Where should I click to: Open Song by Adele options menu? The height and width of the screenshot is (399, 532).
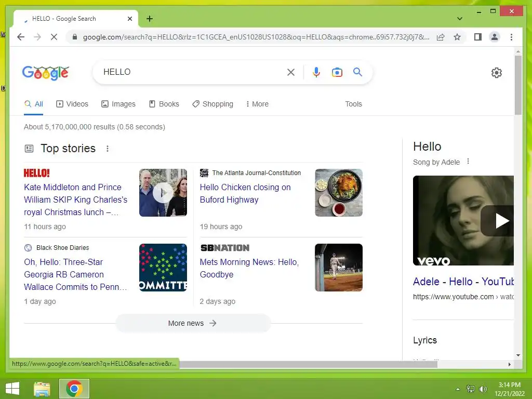tap(468, 162)
